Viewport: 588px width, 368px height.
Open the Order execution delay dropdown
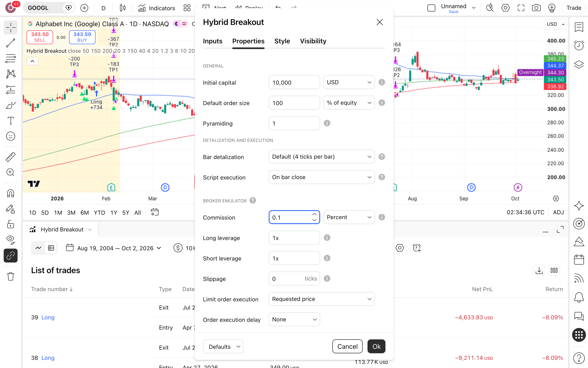tap(294, 319)
